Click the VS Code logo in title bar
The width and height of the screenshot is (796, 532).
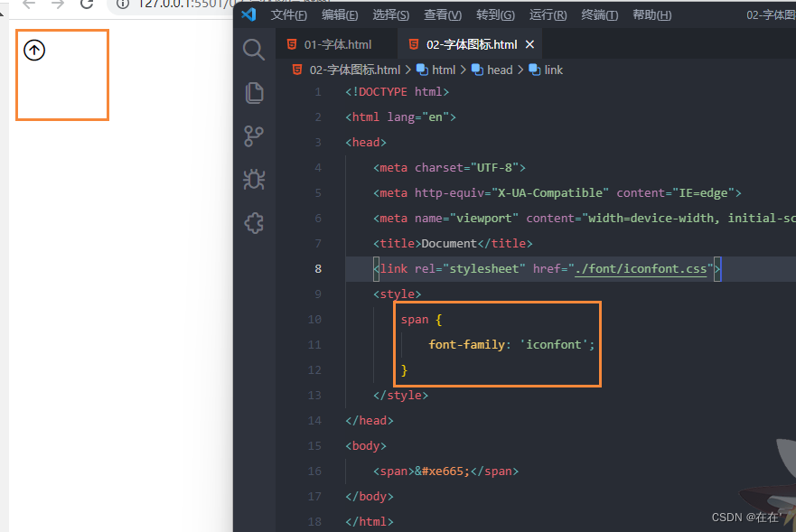(x=248, y=14)
